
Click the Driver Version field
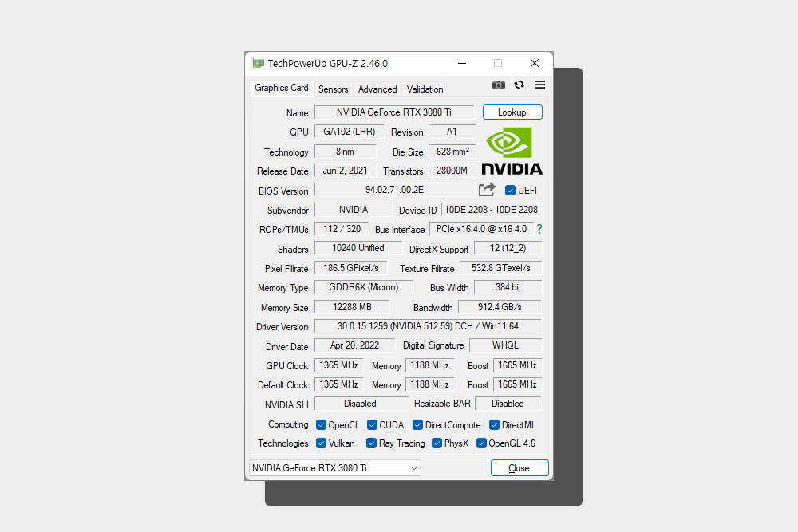click(428, 326)
